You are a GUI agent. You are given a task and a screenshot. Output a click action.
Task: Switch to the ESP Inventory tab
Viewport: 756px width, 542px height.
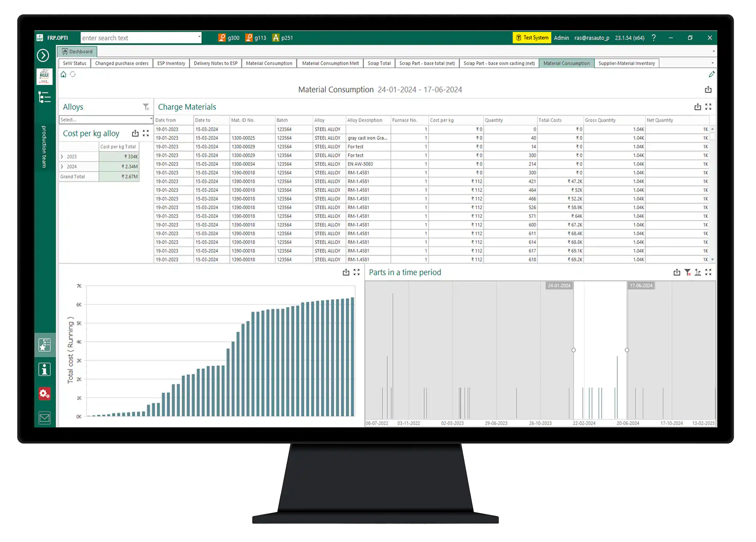click(171, 63)
